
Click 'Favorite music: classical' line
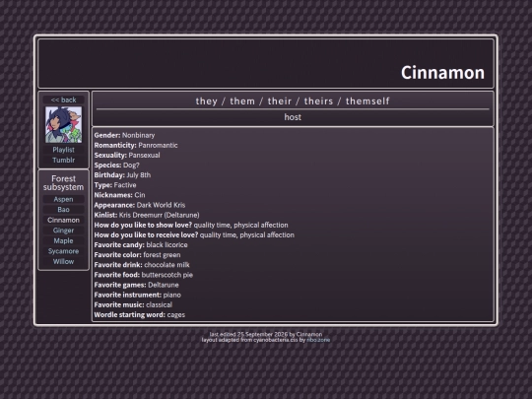click(133, 304)
